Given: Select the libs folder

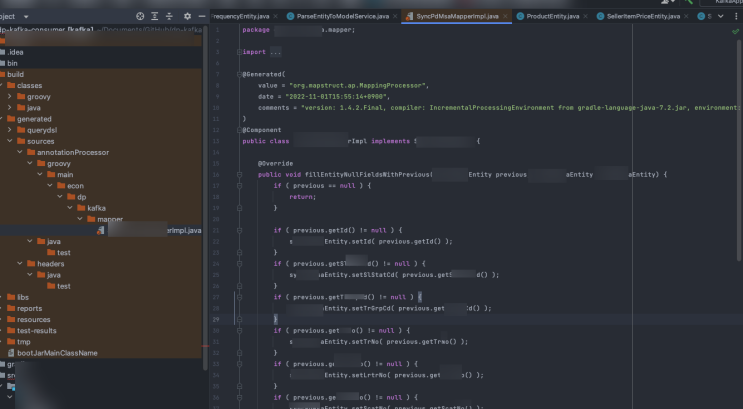Looking at the screenshot, I should click(x=23, y=297).
